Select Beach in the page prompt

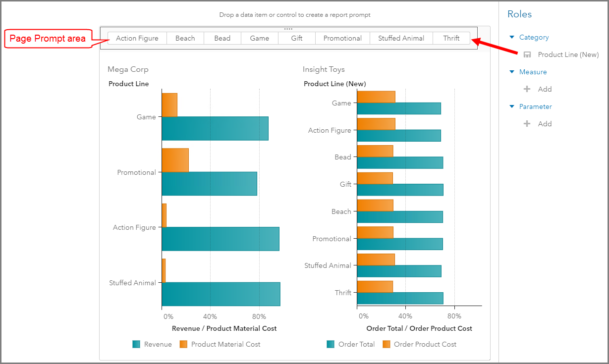(185, 39)
